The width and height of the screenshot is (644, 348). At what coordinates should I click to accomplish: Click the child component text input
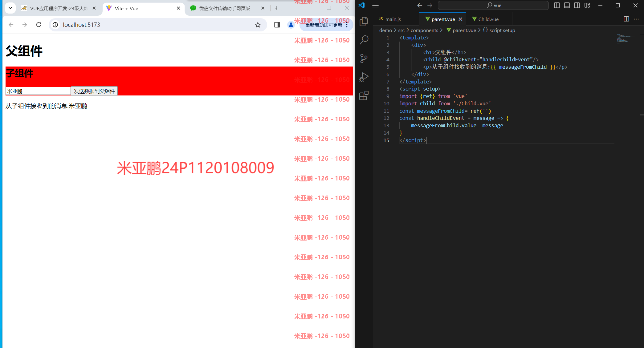pyautogui.click(x=38, y=91)
